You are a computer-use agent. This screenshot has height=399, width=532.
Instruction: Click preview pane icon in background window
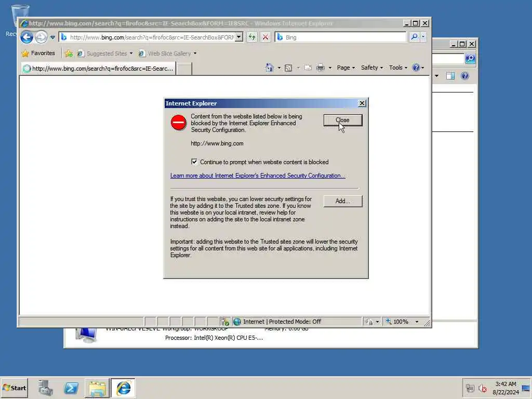(x=450, y=76)
